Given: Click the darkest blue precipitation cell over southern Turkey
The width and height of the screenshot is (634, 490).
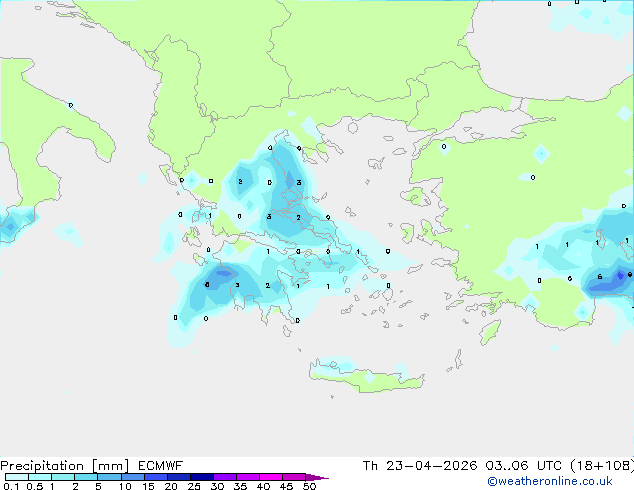Looking at the screenshot, I should coord(620,276).
